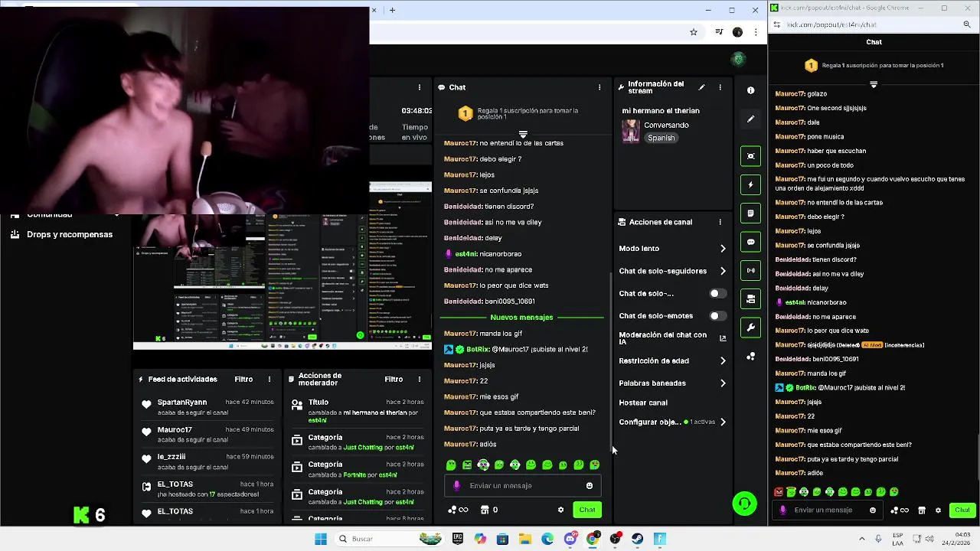Open emoji picker in popout chat input
Image resolution: width=980 pixels, height=551 pixels.
[873, 510]
